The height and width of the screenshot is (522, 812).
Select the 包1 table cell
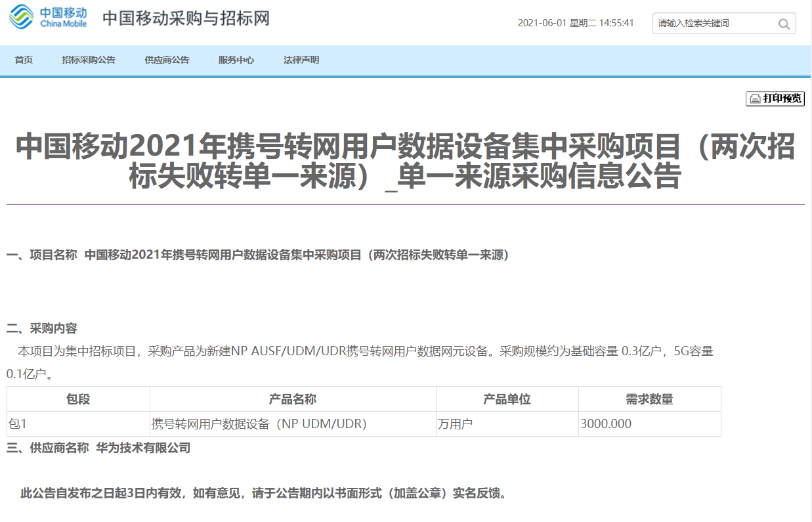tap(18, 424)
